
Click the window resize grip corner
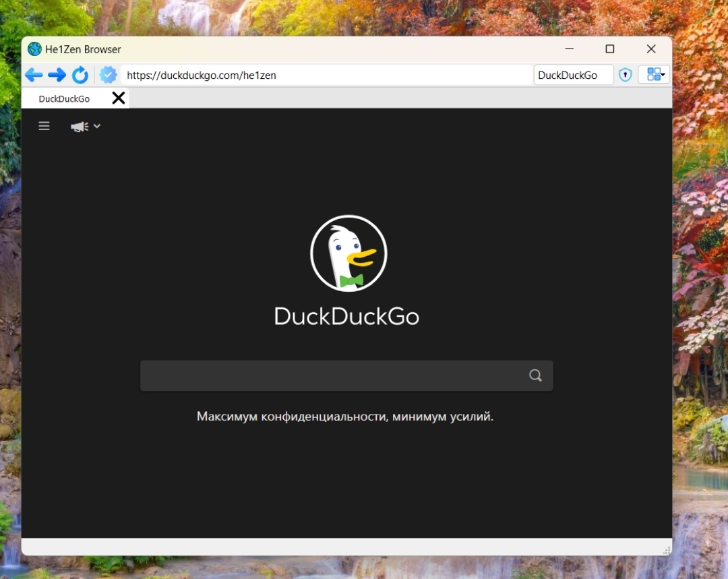pyautogui.click(x=667, y=550)
